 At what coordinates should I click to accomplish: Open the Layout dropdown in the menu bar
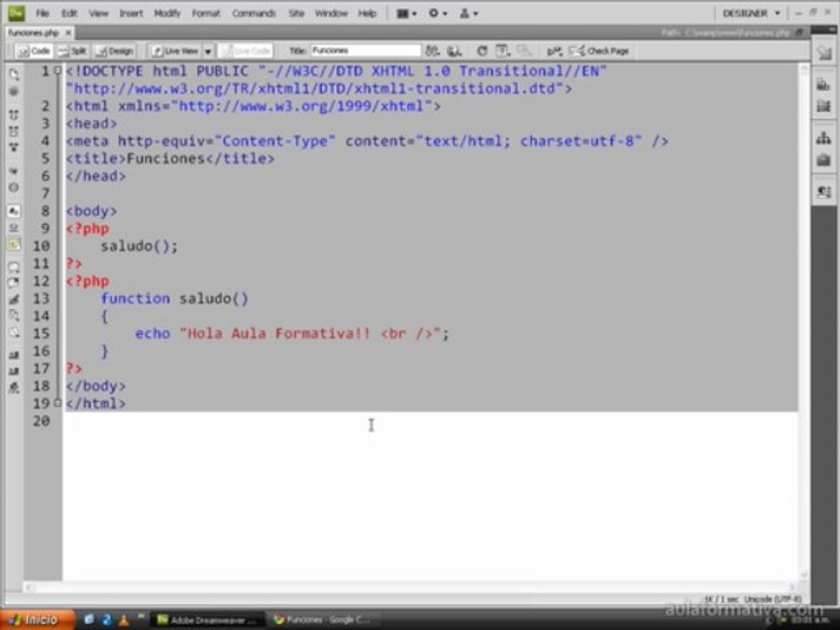(407, 13)
